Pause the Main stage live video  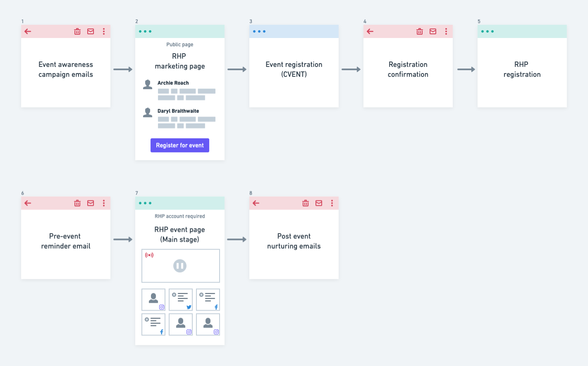(180, 266)
